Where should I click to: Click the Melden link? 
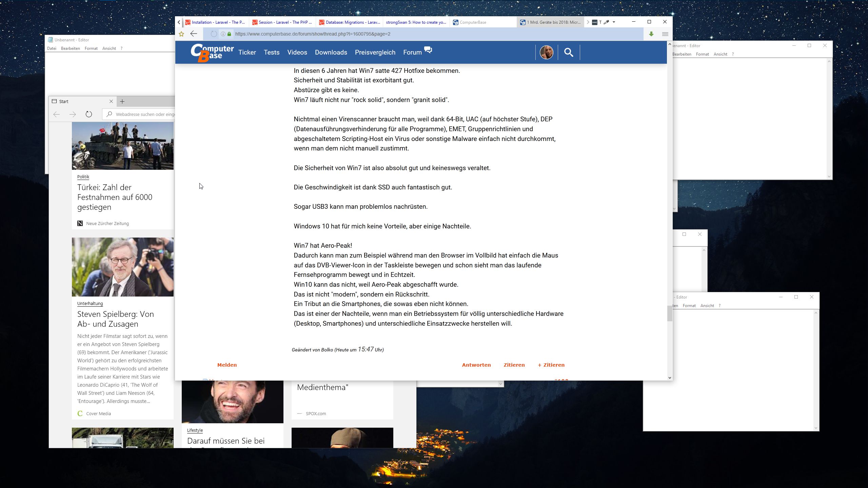point(227,365)
